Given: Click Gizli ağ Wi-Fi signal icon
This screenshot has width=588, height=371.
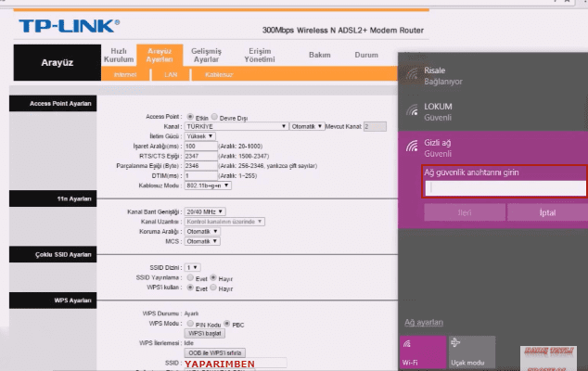Looking at the screenshot, I should point(412,146).
